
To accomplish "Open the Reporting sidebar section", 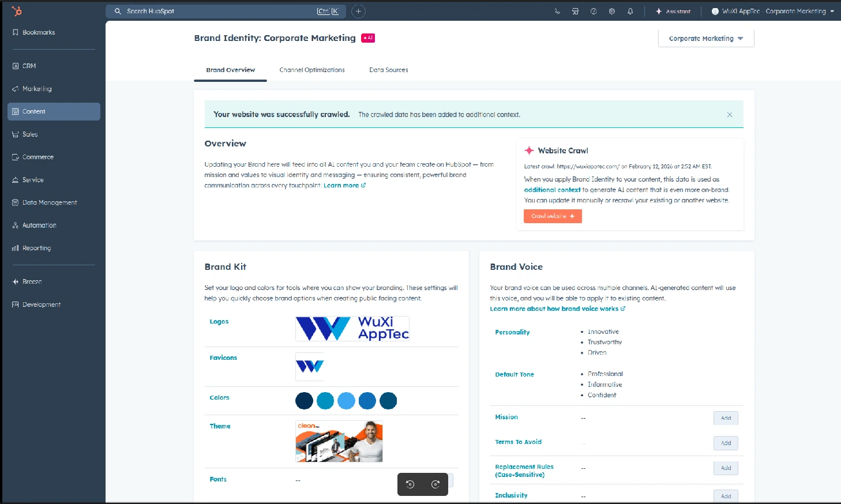I will coord(54,248).
